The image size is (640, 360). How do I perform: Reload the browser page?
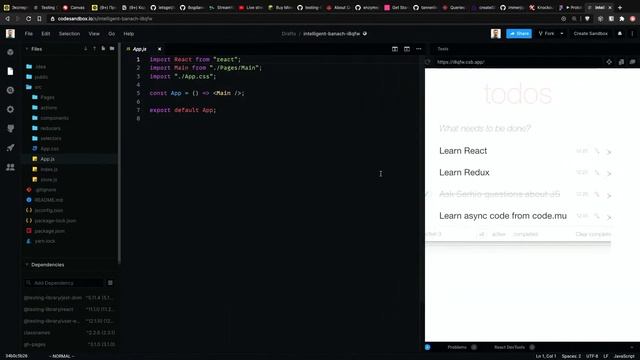point(28,19)
